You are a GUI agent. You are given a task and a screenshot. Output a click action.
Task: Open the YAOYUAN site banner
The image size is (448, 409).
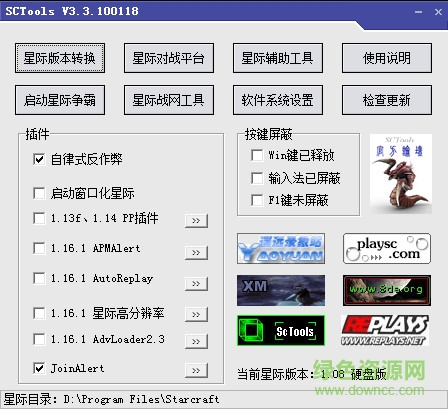pyautogui.click(x=281, y=249)
